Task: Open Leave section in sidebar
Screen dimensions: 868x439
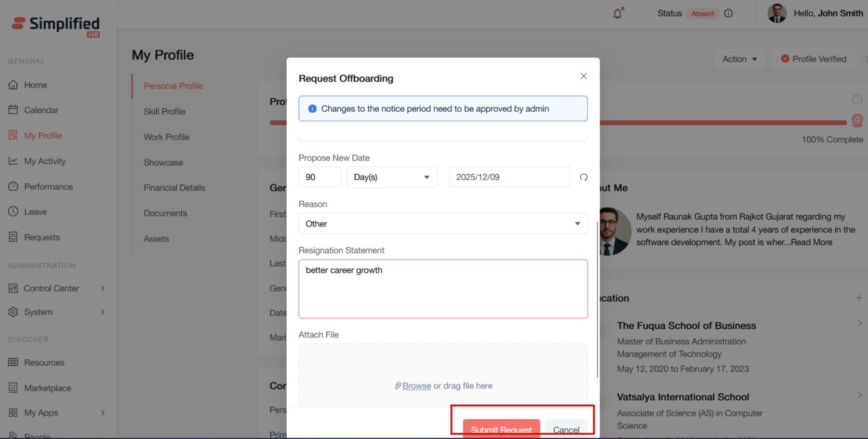Action: (x=35, y=212)
